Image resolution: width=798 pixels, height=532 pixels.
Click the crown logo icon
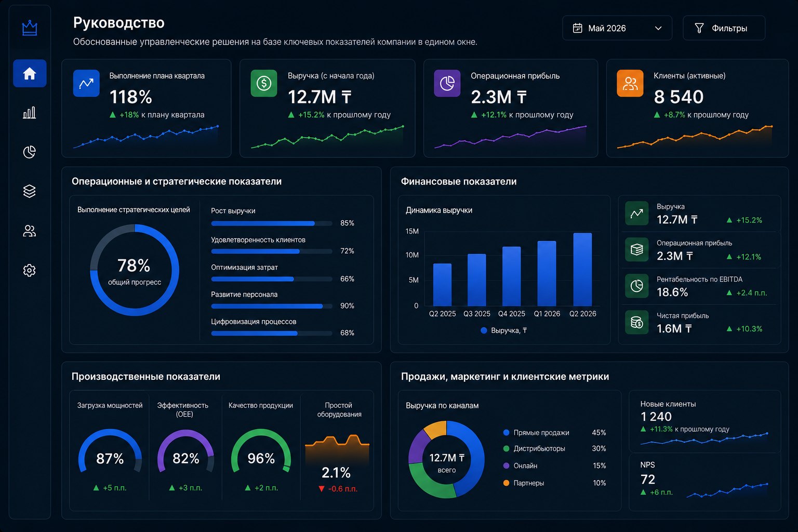pyautogui.click(x=30, y=28)
